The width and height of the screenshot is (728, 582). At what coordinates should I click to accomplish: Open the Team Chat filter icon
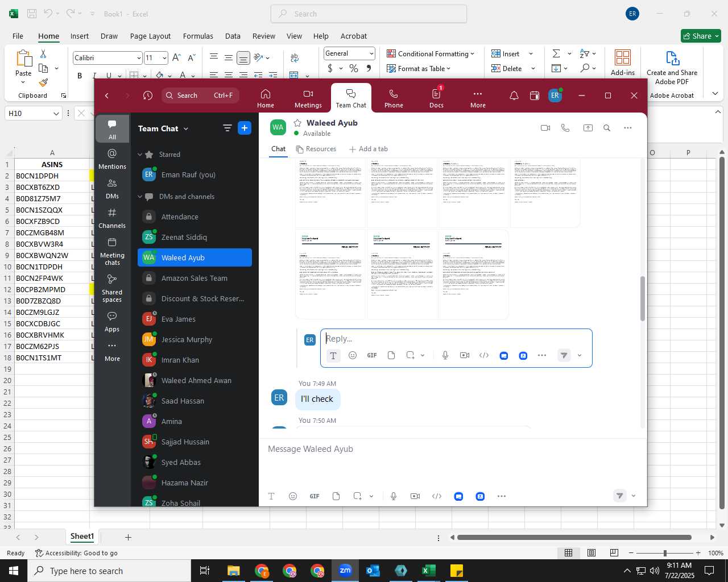(x=227, y=128)
